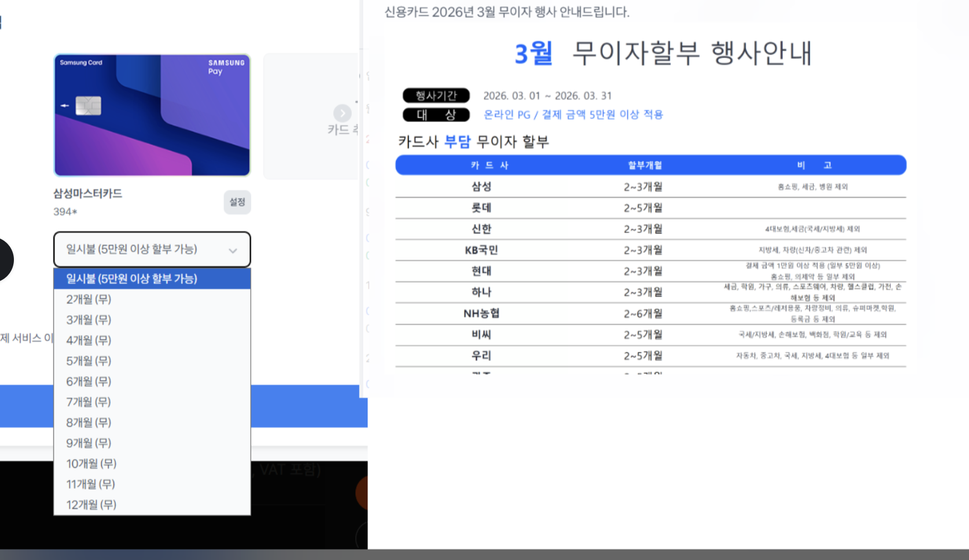The image size is (969, 560).
Task: Click the 온라인 PG / 결제 금액 5만원 이상 적용 text
Action: point(574,115)
